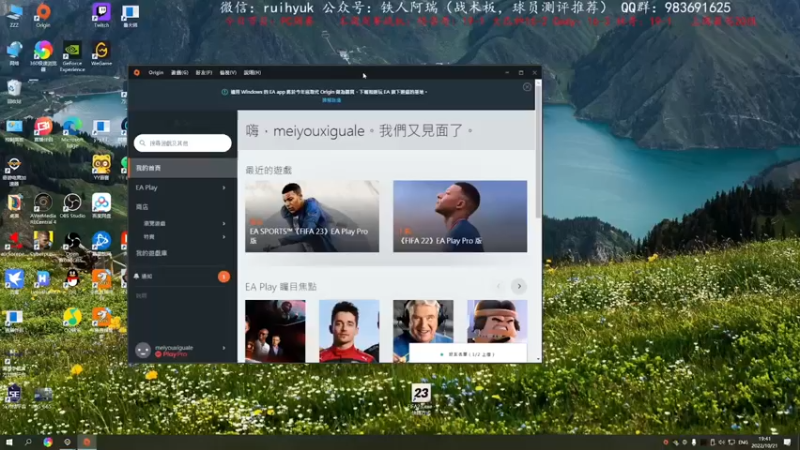Click the Windows Start button

9,442
